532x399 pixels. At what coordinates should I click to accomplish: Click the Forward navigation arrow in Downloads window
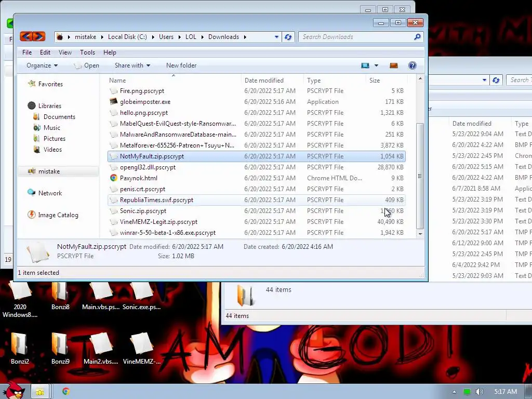[38, 36]
